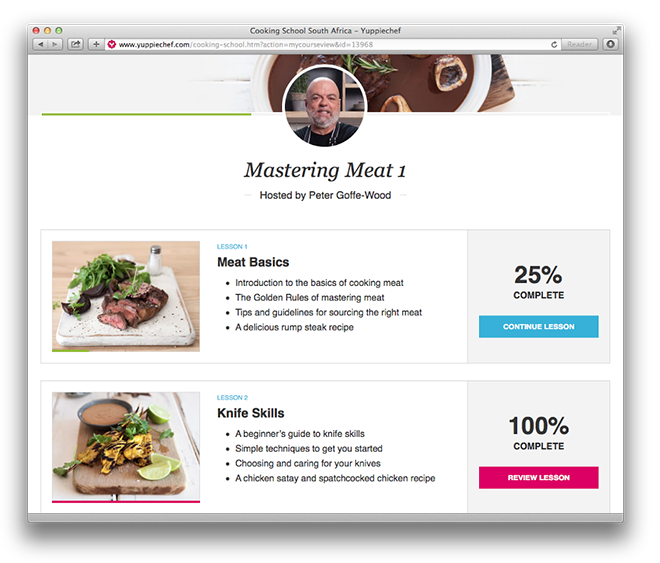Open the Knife Skills lesson title
The image size is (660, 563).
coord(250,413)
